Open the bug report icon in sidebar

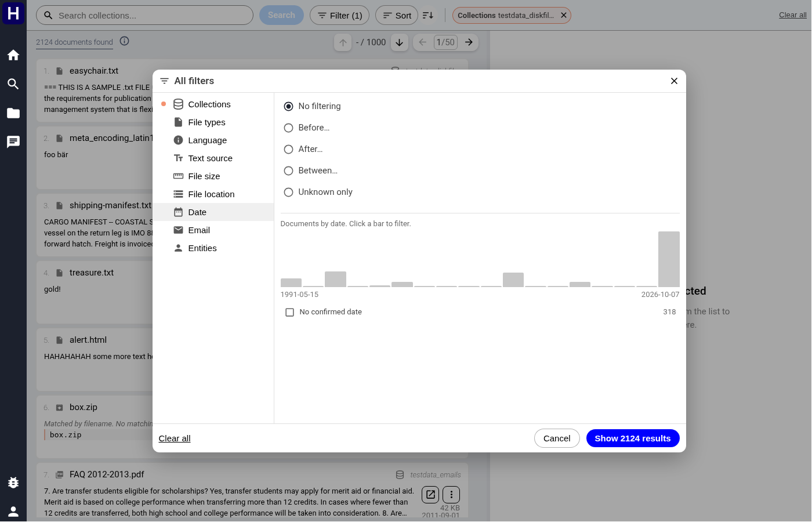(x=13, y=483)
